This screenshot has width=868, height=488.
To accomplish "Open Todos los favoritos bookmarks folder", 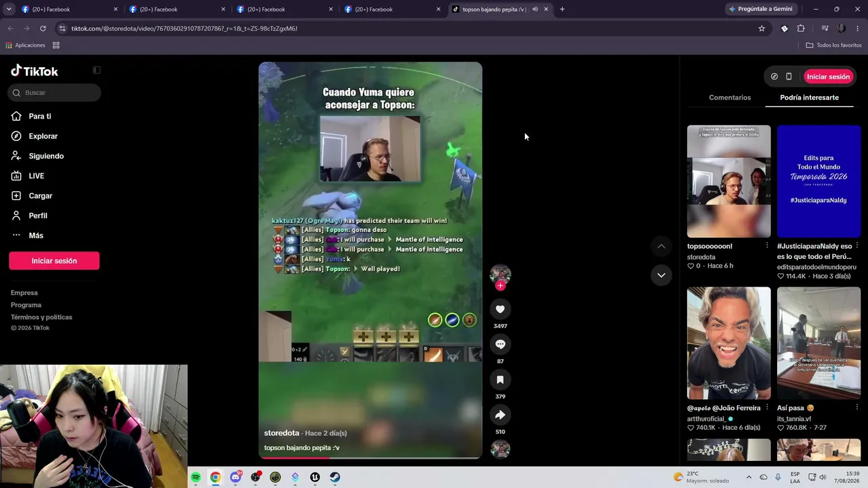I will tap(833, 45).
